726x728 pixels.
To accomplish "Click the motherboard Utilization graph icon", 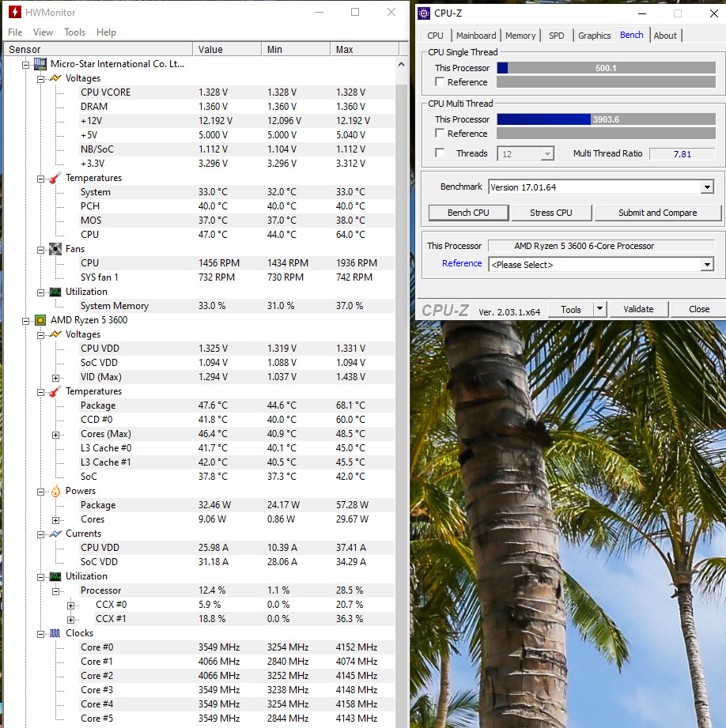I will tap(55, 292).
